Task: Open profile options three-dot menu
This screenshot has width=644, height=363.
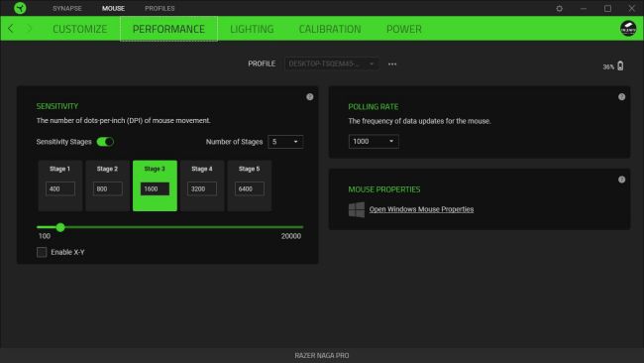Action: (x=392, y=64)
